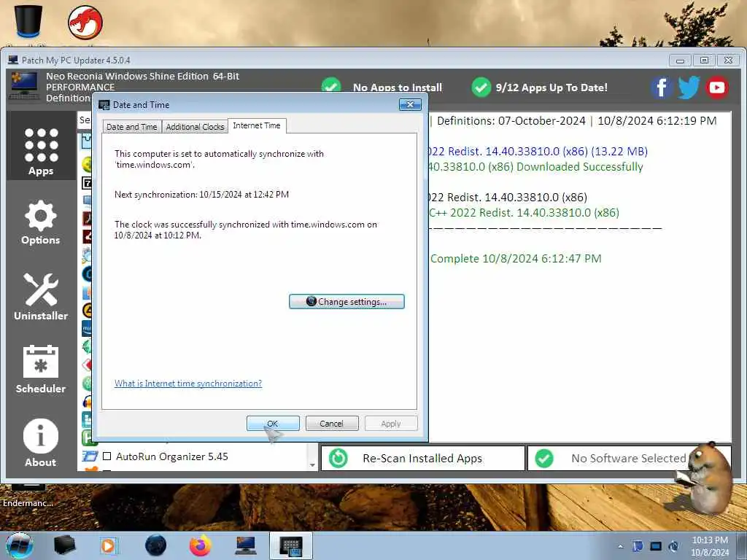Open Patch My PC Twitter icon
747x560 pixels.
pos(689,87)
